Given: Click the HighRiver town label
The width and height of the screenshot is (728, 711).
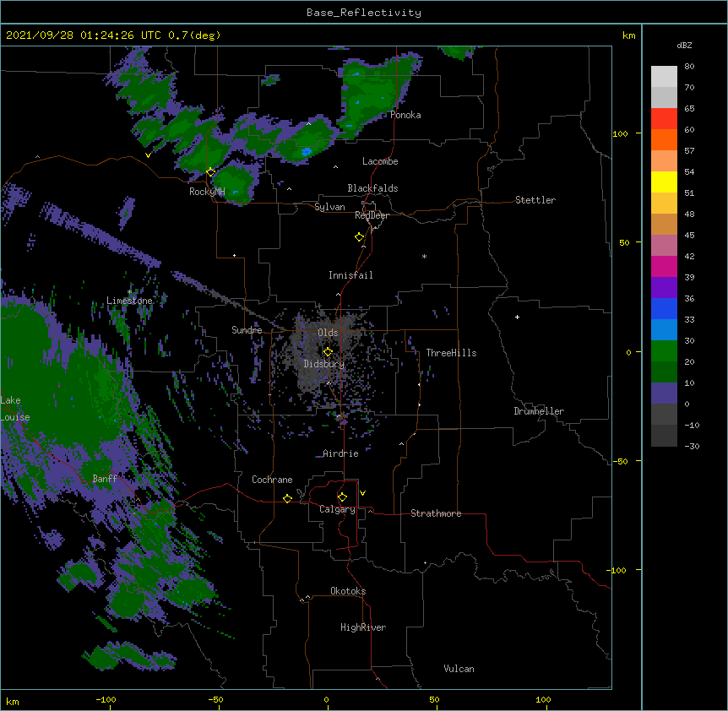Looking at the screenshot, I should [x=363, y=627].
